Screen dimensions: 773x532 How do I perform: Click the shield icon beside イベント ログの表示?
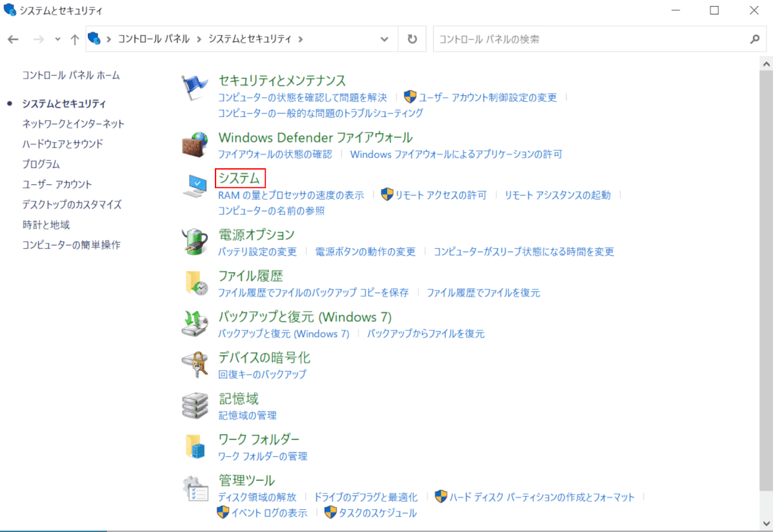(x=223, y=512)
